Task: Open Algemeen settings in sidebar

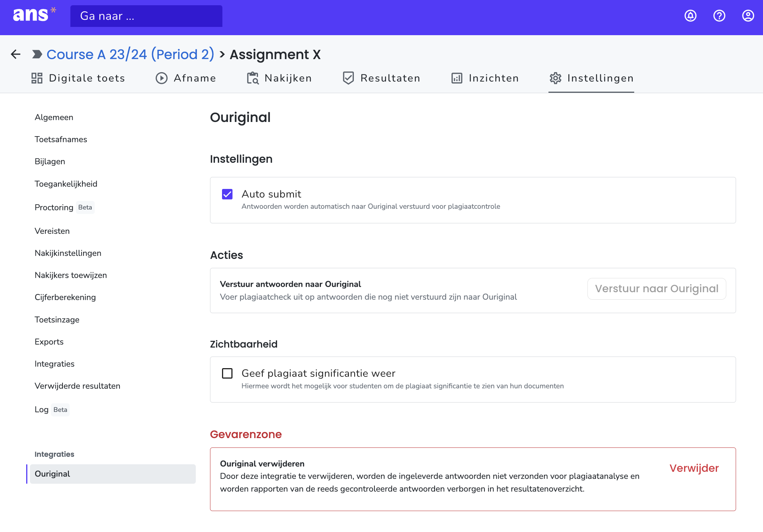Action: 54,117
